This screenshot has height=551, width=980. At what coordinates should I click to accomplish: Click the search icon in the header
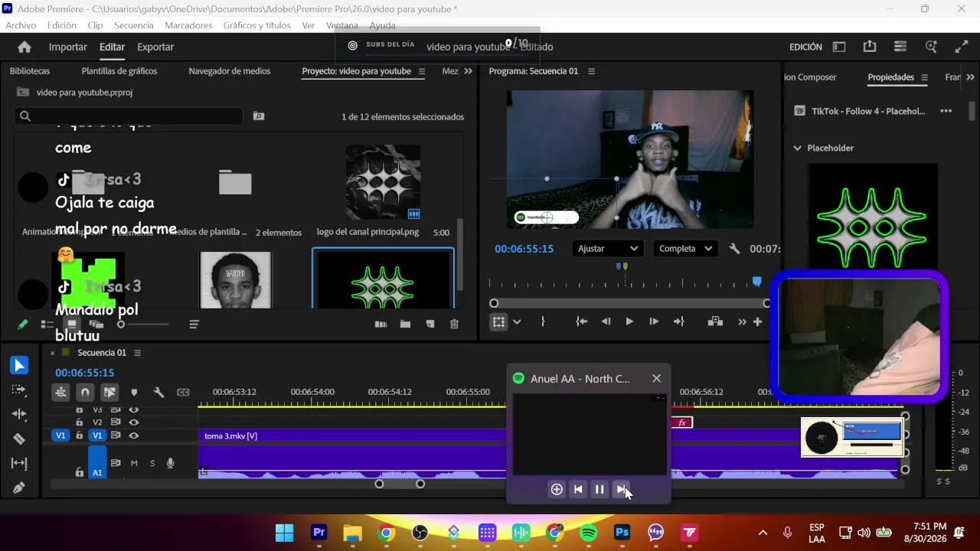click(931, 47)
